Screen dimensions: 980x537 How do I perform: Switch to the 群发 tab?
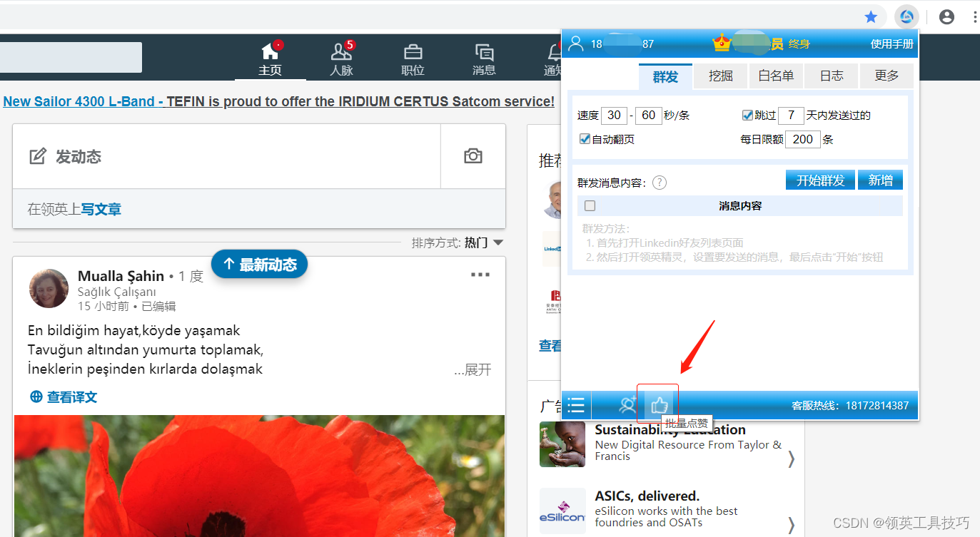click(x=665, y=76)
